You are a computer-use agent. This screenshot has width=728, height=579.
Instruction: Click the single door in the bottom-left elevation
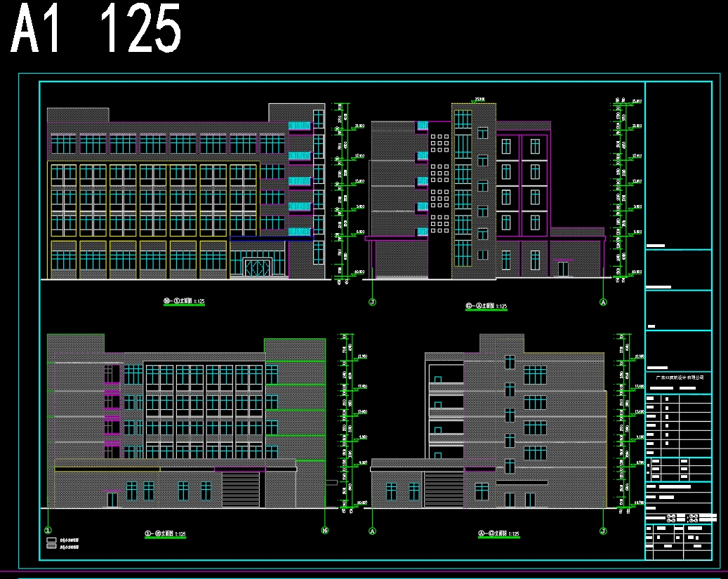pyautogui.click(x=112, y=499)
